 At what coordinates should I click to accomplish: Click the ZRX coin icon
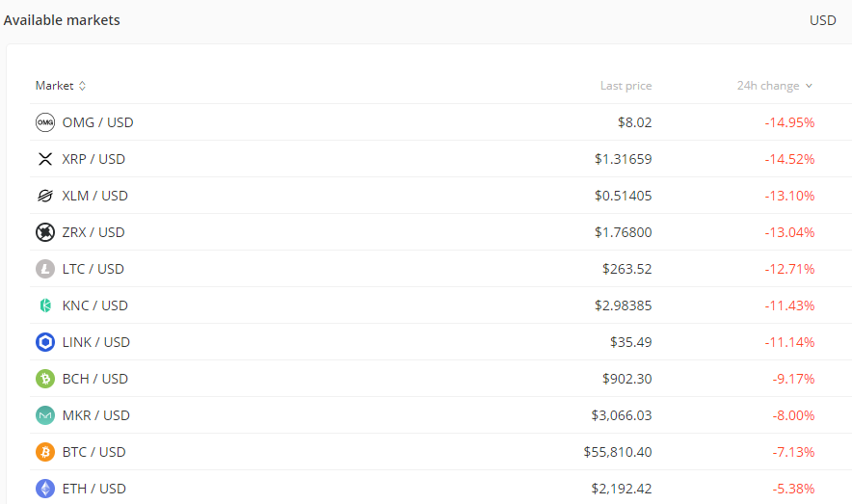coord(45,232)
